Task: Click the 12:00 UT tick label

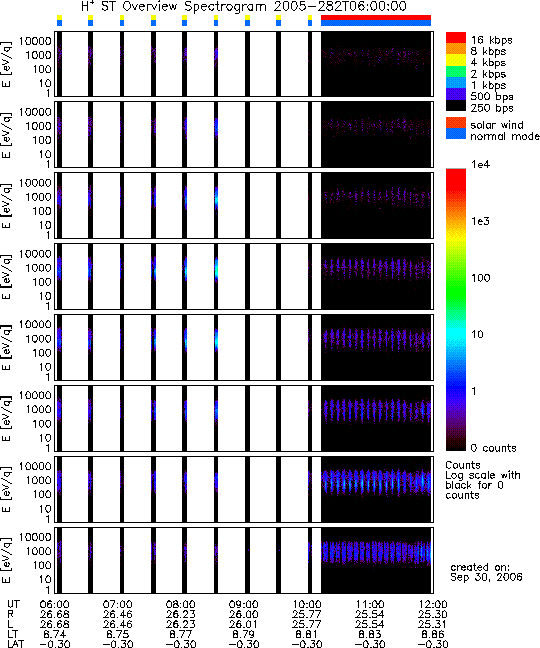Action: point(433,605)
